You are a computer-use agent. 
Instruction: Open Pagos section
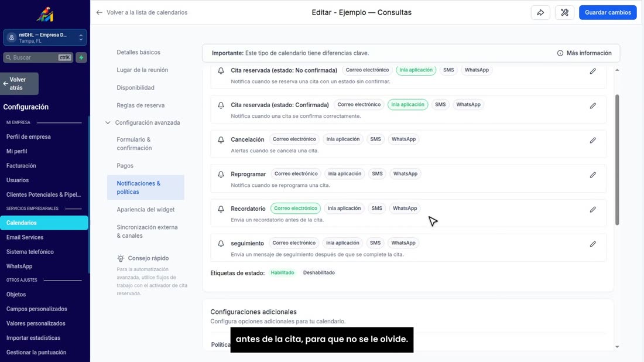click(125, 166)
